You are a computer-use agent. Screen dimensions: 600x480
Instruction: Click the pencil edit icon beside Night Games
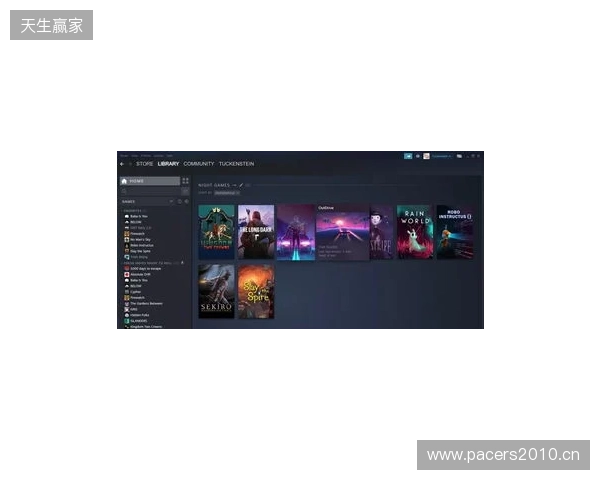241,185
